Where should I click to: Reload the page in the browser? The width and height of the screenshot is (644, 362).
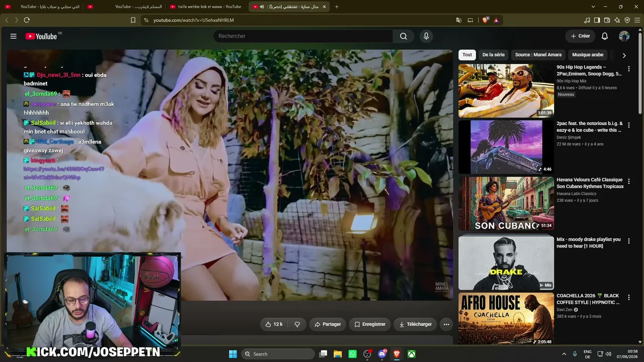[27, 20]
